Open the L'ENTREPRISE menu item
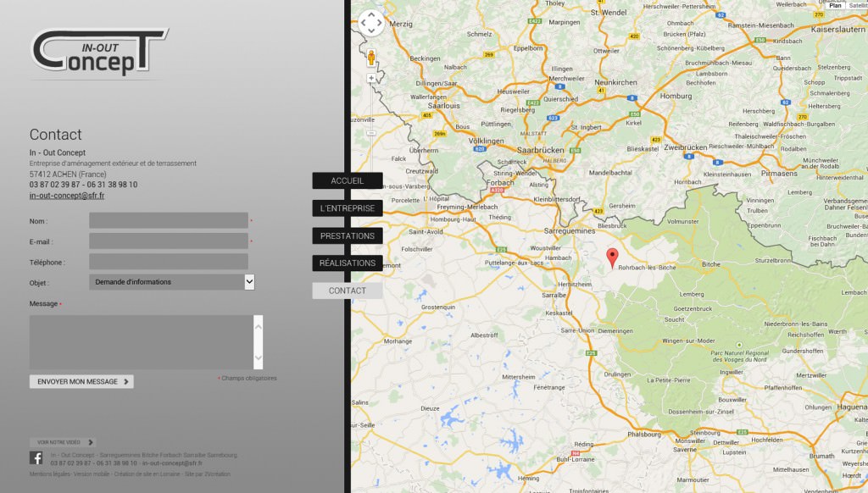The width and height of the screenshot is (868, 493). [x=347, y=208]
